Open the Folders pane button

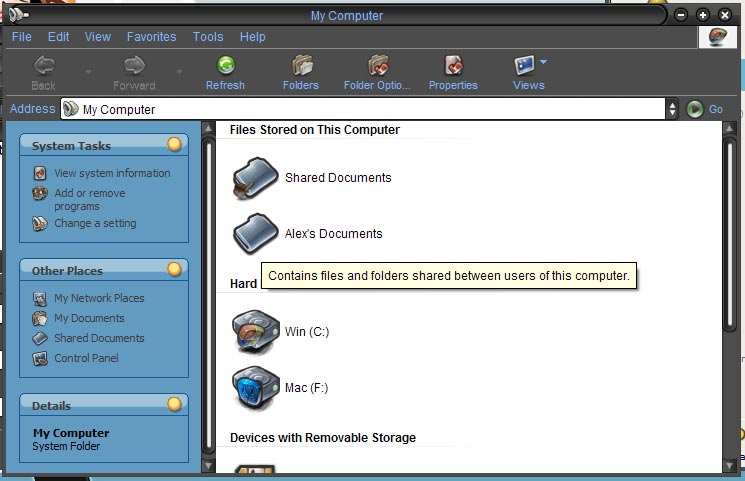pos(301,73)
